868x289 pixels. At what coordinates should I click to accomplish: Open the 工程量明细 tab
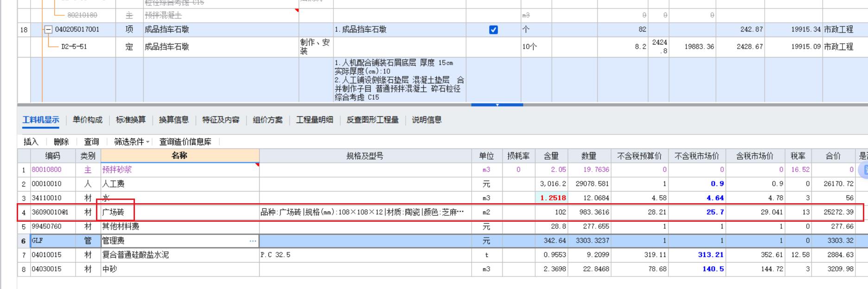pyautogui.click(x=314, y=120)
